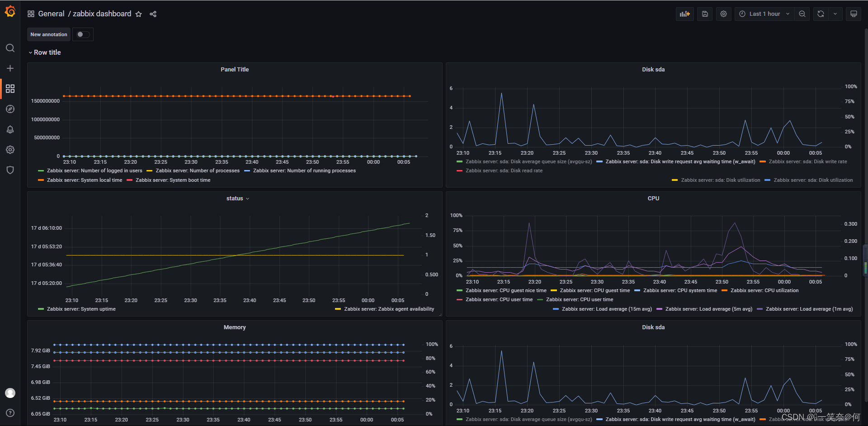Cycle view mode with monitor icon
Image resolution: width=868 pixels, height=426 pixels.
click(854, 14)
